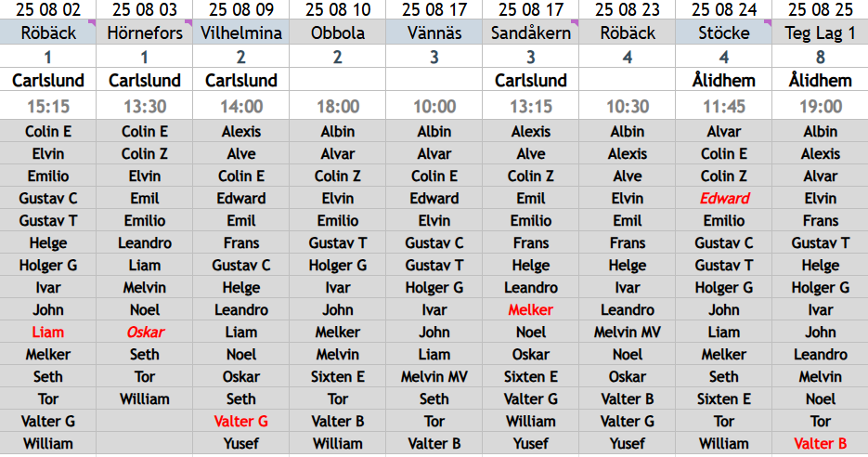
Task: Click the date cell 25 08 09
Action: click(x=240, y=9)
